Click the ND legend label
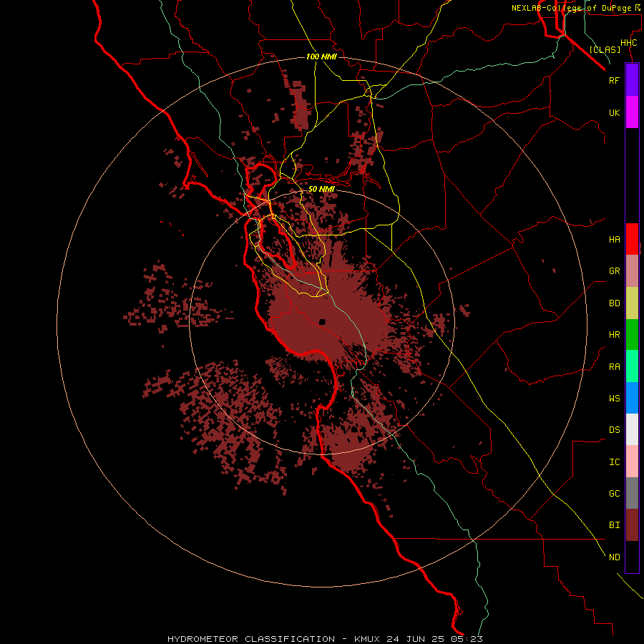Screen dimensions: 644x644 tap(614, 557)
